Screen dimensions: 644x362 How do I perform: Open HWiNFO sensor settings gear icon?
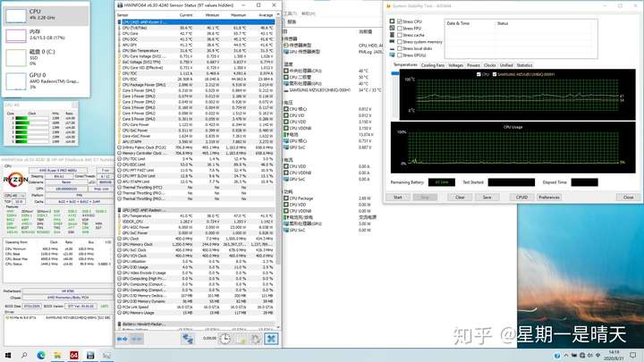(256, 339)
